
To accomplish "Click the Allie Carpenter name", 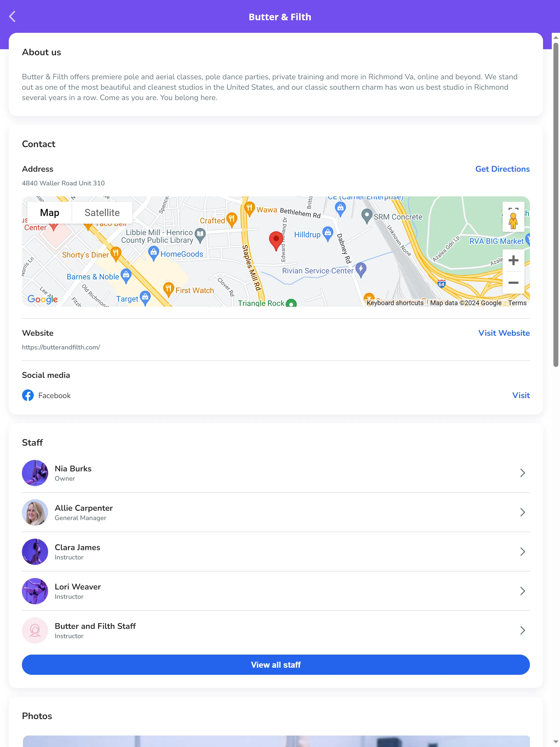I will (x=83, y=508).
